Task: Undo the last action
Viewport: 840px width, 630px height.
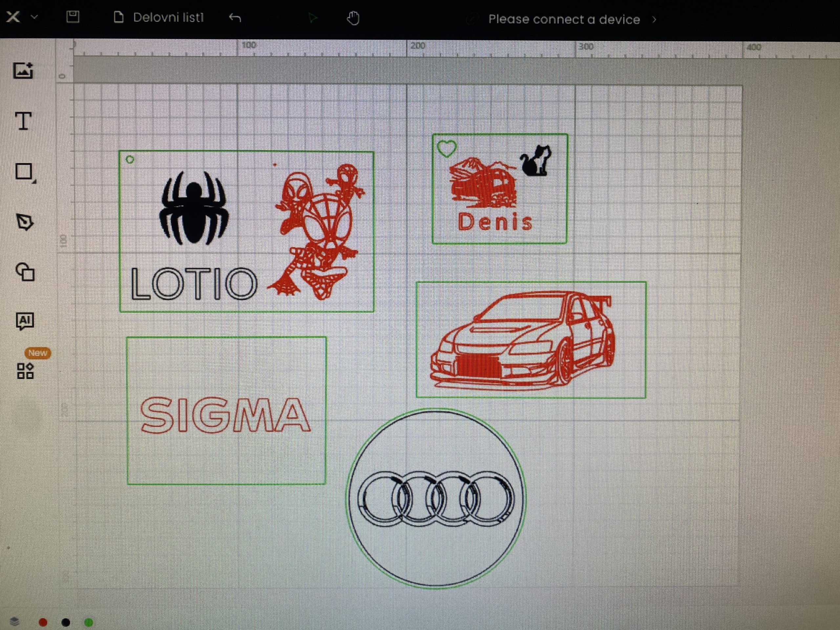Action: click(x=235, y=17)
